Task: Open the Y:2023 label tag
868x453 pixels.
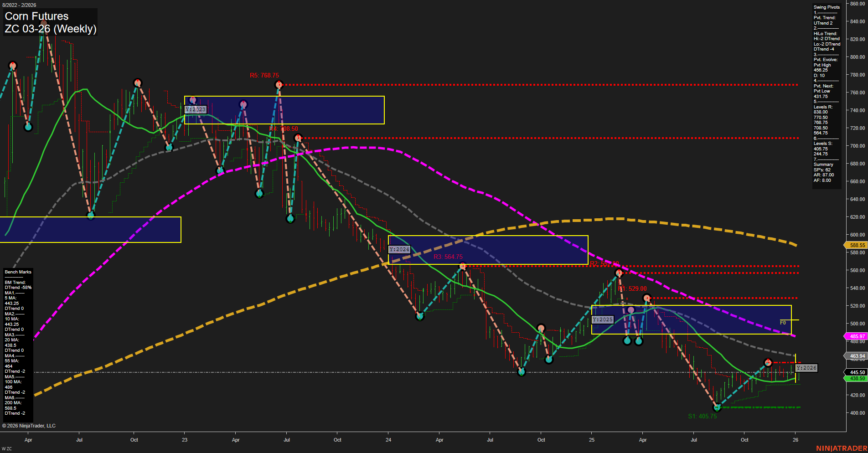Action: [195, 109]
